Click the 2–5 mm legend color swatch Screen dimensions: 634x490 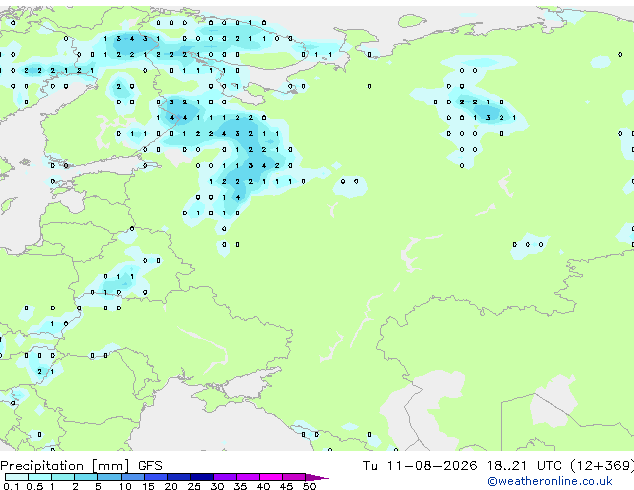pos(86,477)
